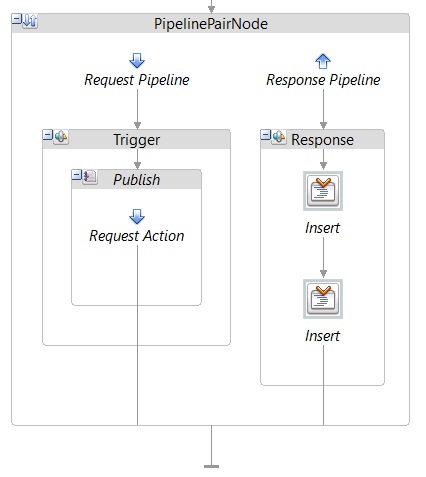Viewport: 426px width, 477px height.
Task: Click the Response stage icon
Action: click(279, 137)
